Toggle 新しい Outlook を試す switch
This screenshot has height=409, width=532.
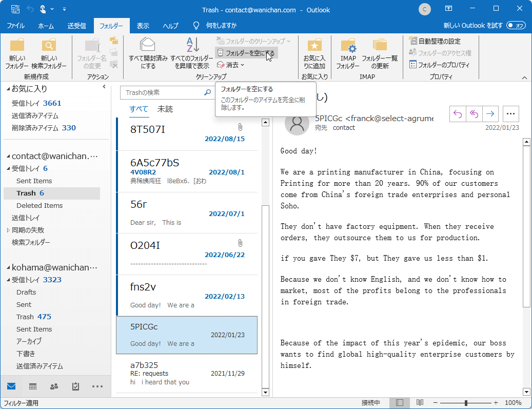click(x=516, y=26)
